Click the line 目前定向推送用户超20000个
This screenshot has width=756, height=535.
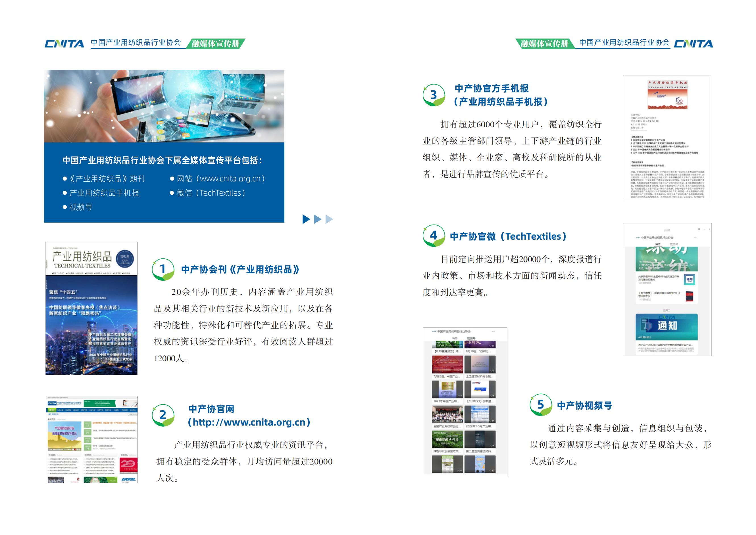[521, 259]
